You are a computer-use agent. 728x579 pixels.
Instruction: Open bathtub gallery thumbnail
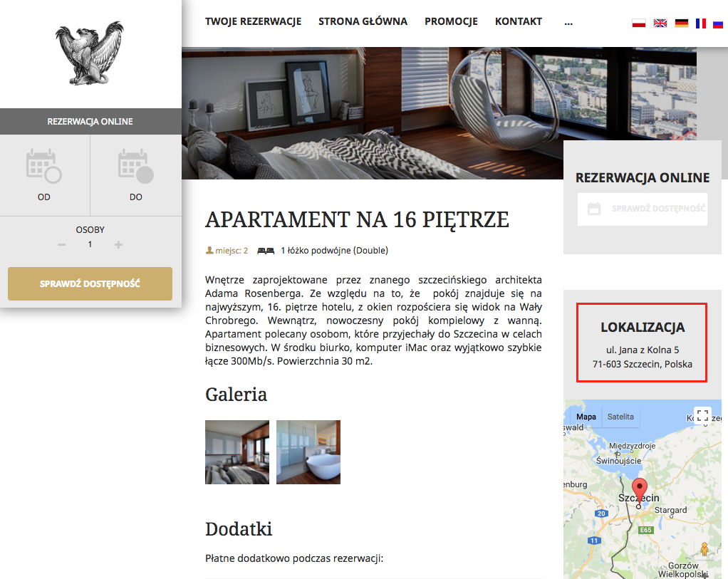(308, 452)
